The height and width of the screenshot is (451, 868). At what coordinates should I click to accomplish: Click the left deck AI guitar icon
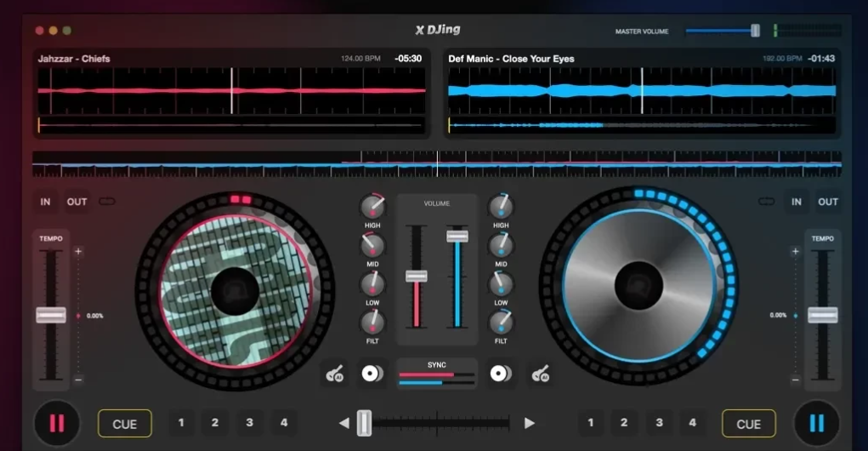(x=335, y=374)
